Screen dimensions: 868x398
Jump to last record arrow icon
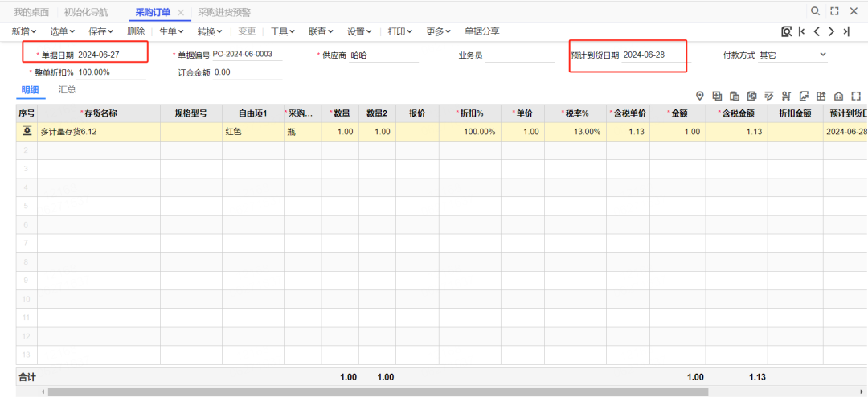[845, 31]
